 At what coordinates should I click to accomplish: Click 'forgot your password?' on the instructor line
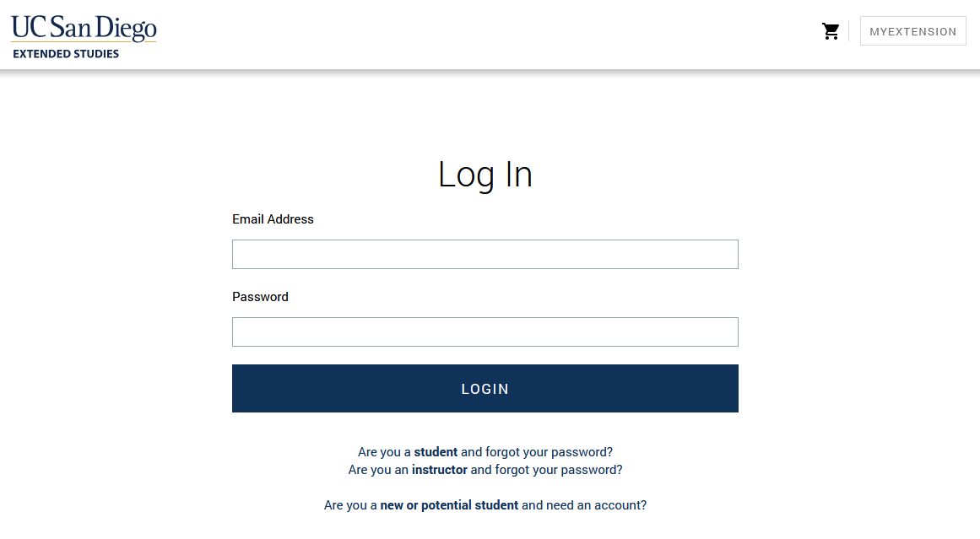560,470
